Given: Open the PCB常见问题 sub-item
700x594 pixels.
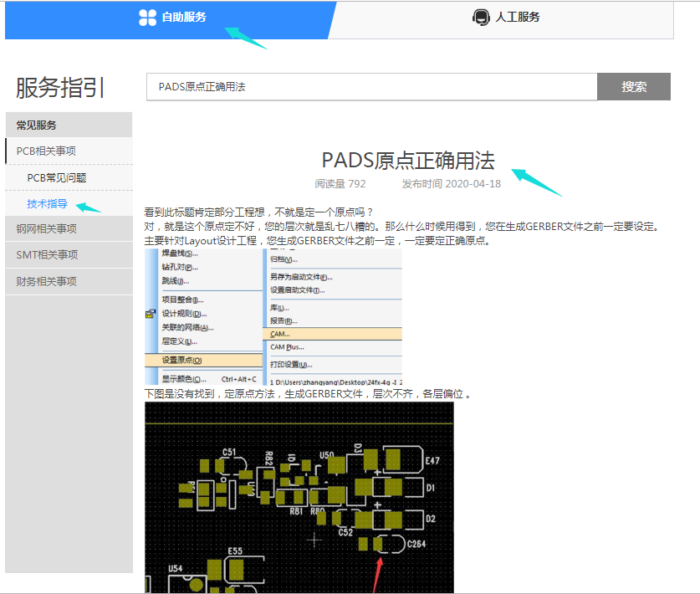Looking at the screenshot, I should (57, 178).
